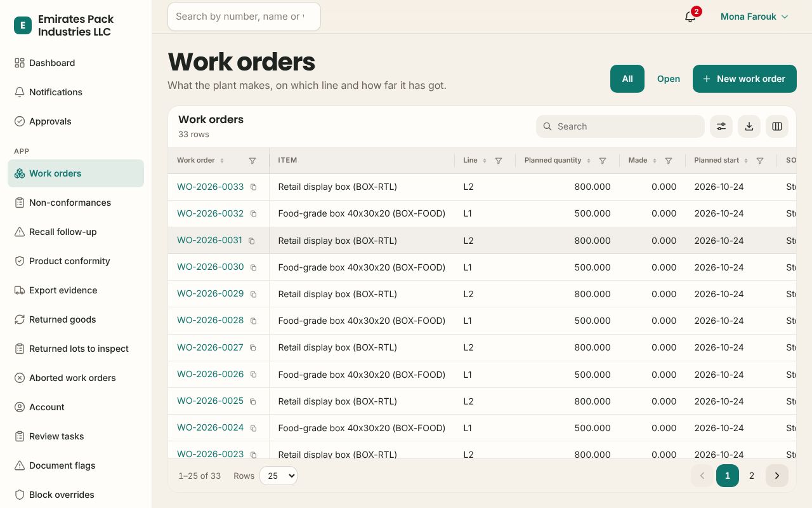Show All work orders
The width and height of the screenshot is (812, 508).
coord(627,79)
